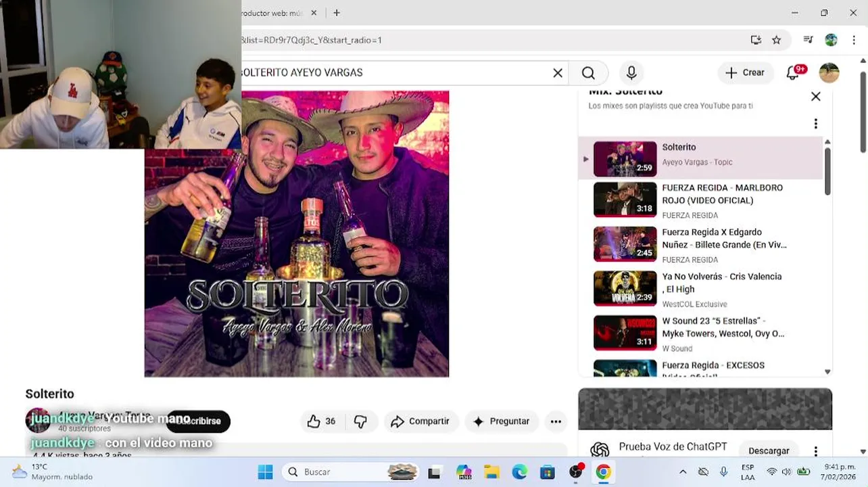The height and width of the screenshot is (487, 868).
Task: Open File Explorer from the taskbar
Action: [x=491, y=472]
